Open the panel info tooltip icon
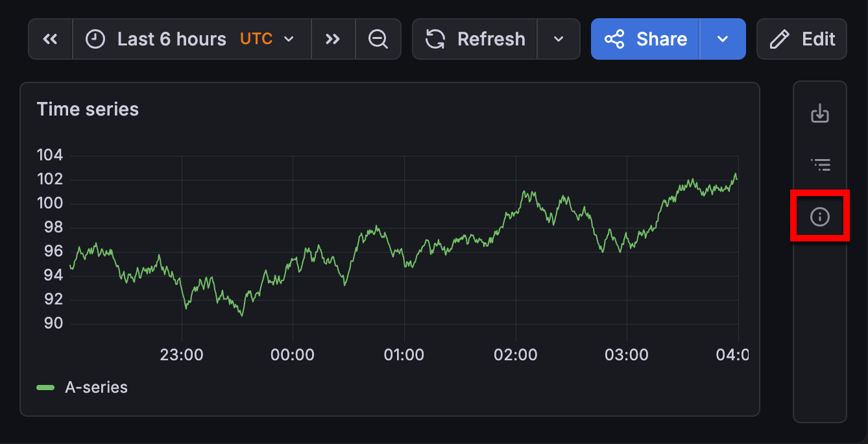The image size is (868, 444). click(819, 216)
